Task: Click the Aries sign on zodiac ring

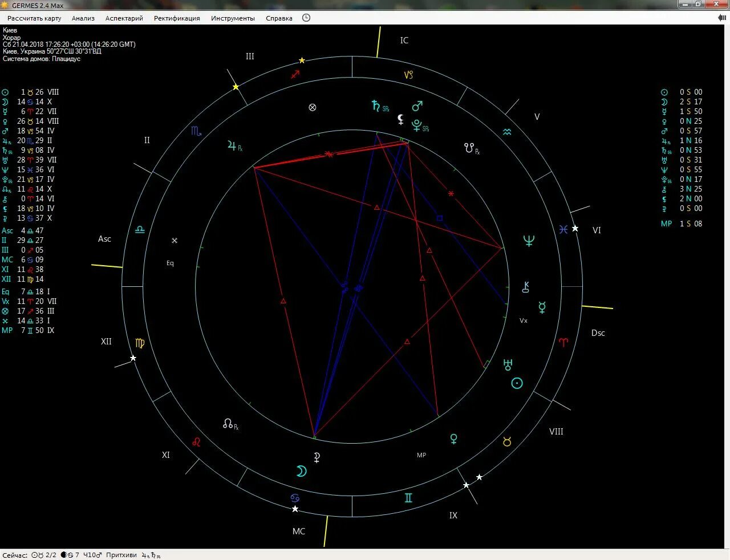Action: click(563, 342)
